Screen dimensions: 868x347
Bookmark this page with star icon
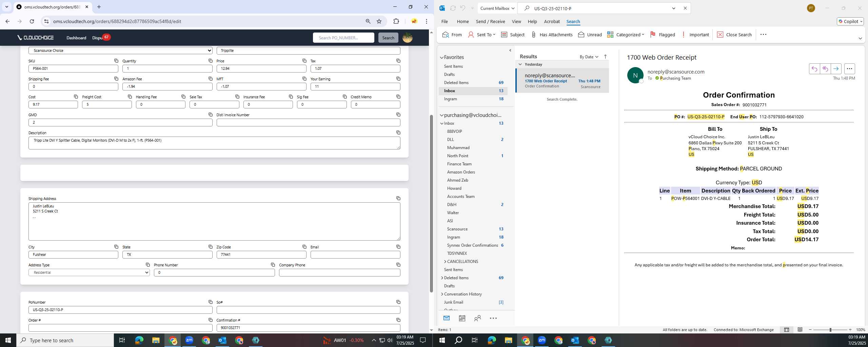click(x=379, y=21)
